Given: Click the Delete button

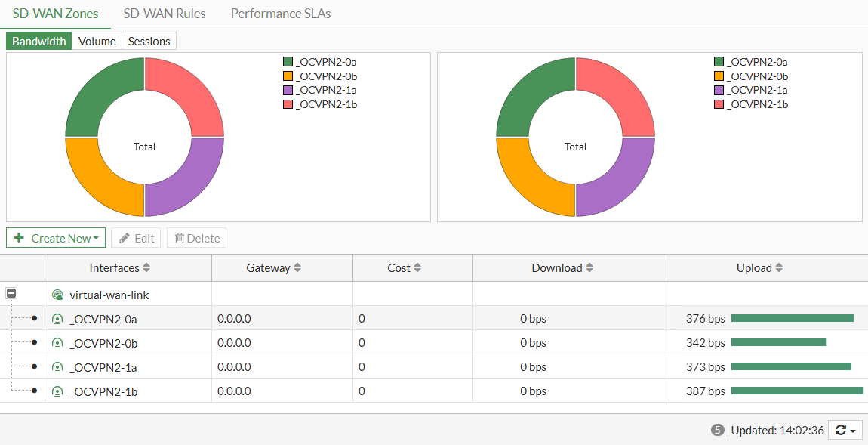Looking at the screenshot, I should point(196,238).
